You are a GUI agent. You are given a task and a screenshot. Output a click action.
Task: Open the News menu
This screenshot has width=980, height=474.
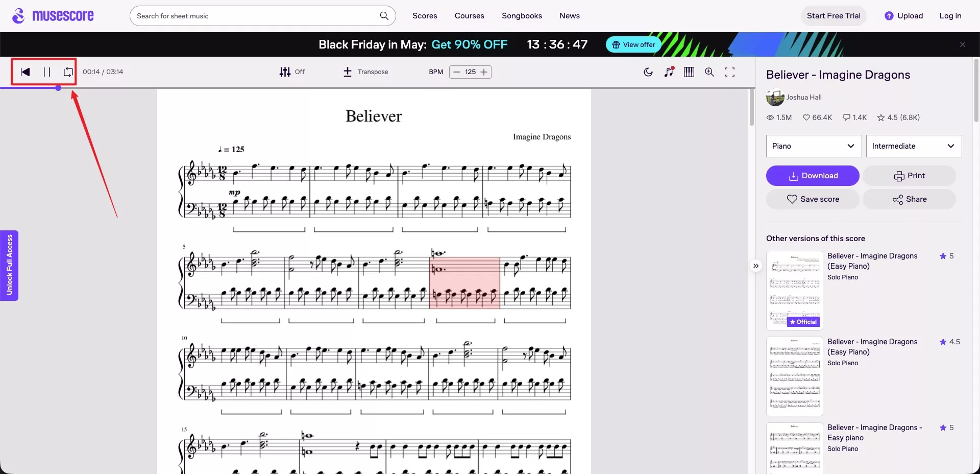pos(570,16)
